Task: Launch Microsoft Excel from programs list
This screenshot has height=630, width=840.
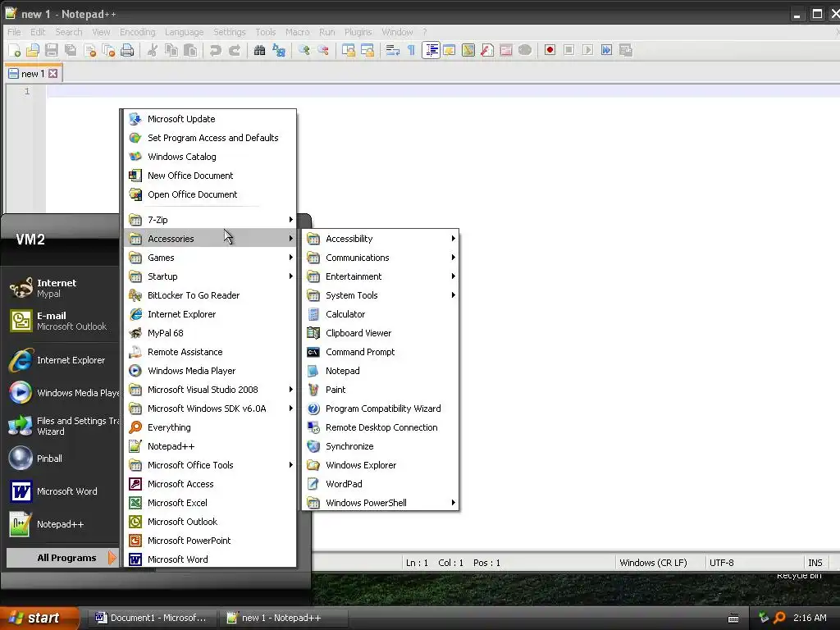Action: click(x=210, y=503)
